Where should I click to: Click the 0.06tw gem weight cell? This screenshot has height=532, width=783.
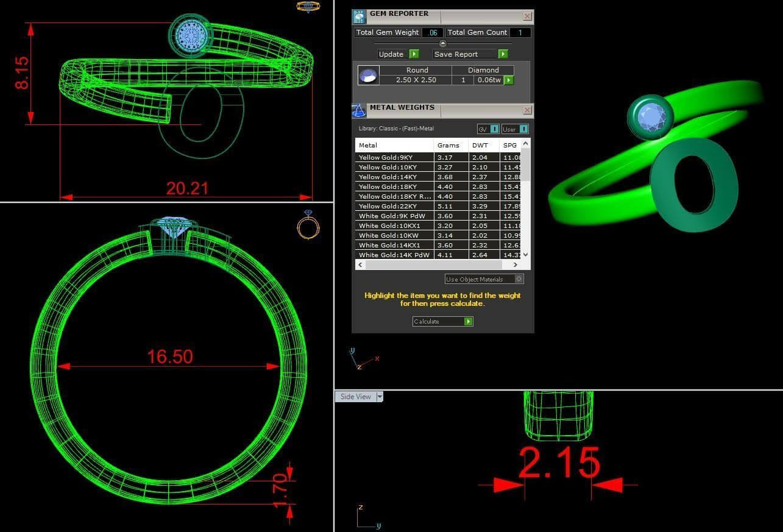pyautogui.click(x=489, y=80)
